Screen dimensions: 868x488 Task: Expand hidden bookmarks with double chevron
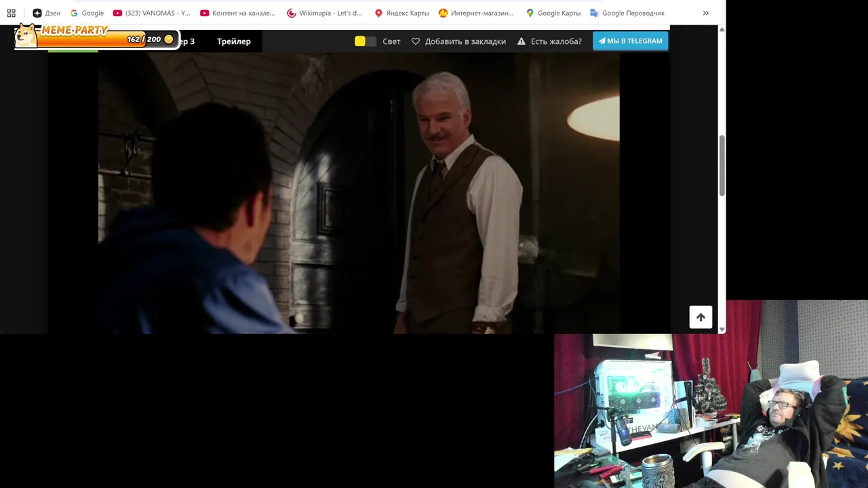706,13
